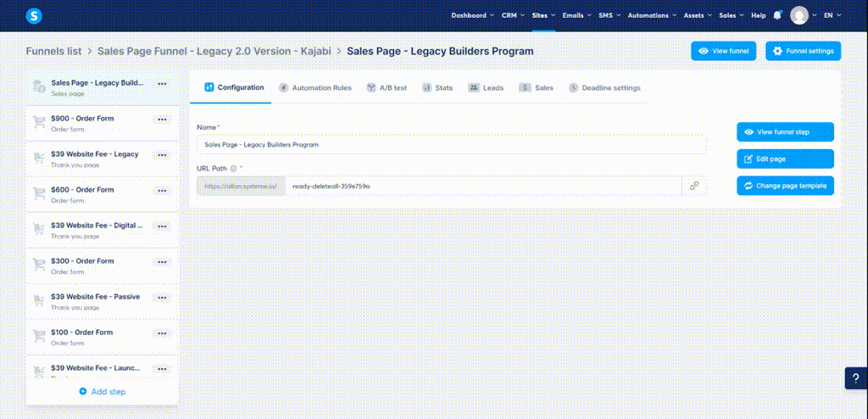Screen dimensions: 868x419
Task: Select the $39 Website Fee - Legacy step
Action: [x=103, y=159]
